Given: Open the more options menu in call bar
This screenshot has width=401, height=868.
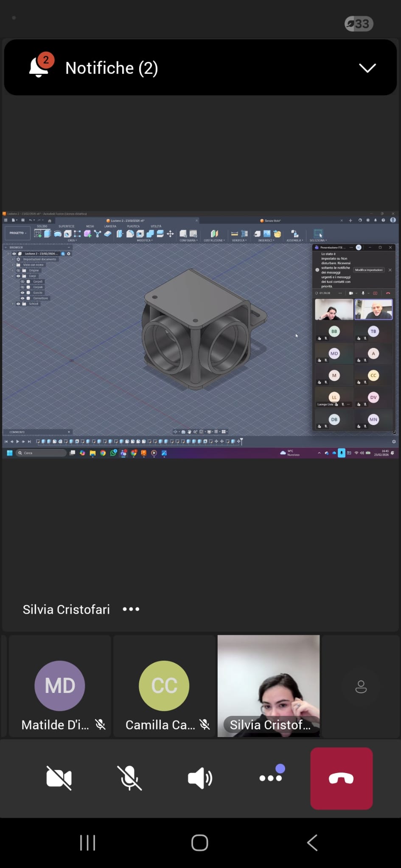Looking at the screenshot, I should 271,777.
